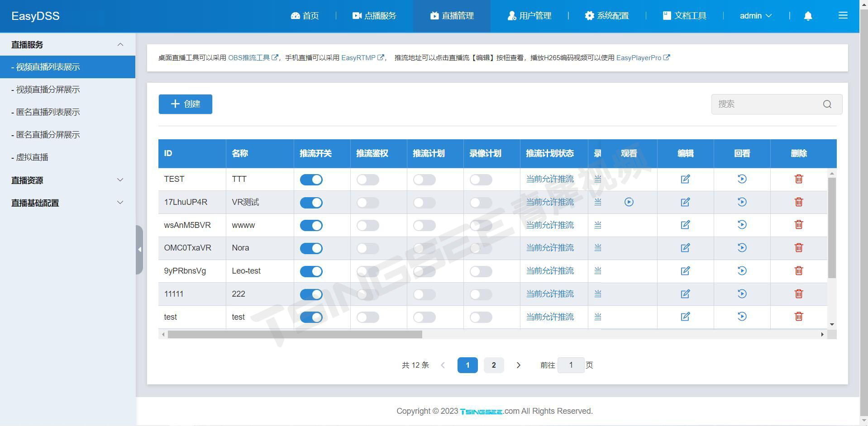
Task: Open the OBS推流工具 link
Action: click(x=250, y=57)
